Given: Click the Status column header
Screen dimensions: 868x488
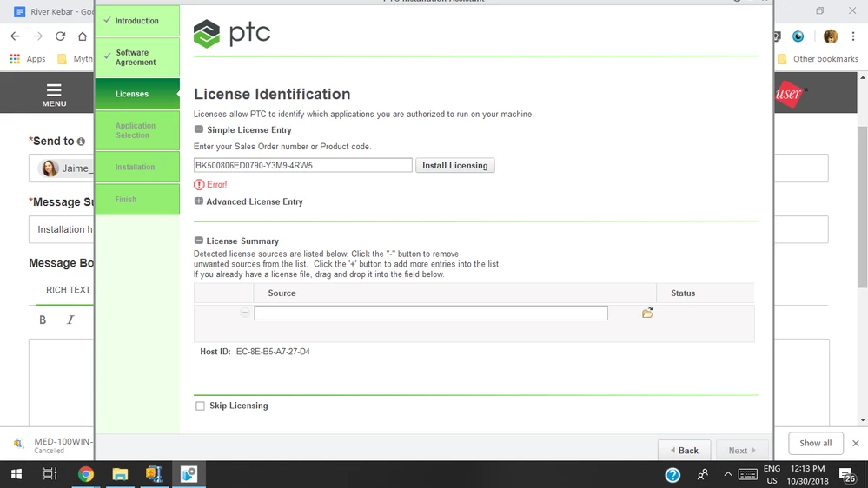Looking at the screenshot, I should pos(683,293).
